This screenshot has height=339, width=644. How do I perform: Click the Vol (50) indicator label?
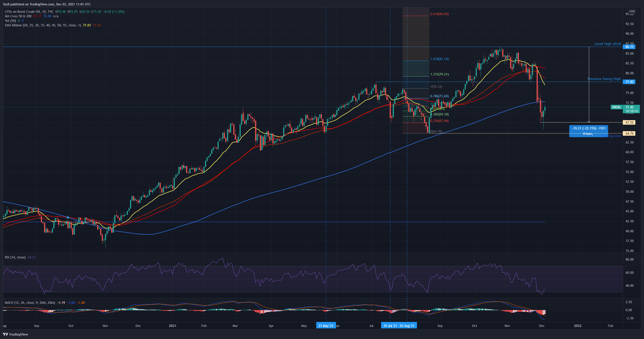click(x=11, y=21)
